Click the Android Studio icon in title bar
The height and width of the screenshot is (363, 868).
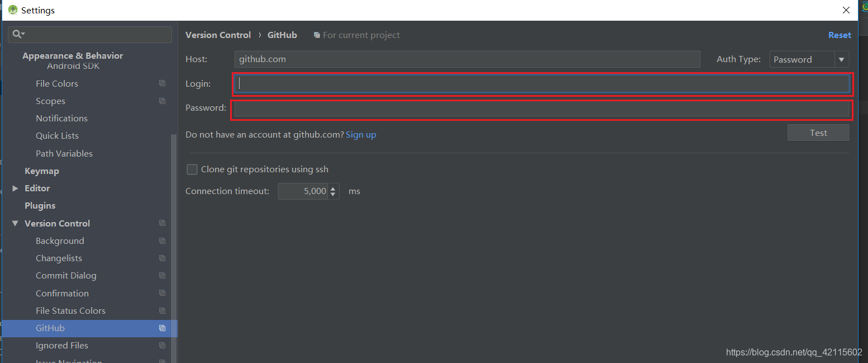coord(12,10)
